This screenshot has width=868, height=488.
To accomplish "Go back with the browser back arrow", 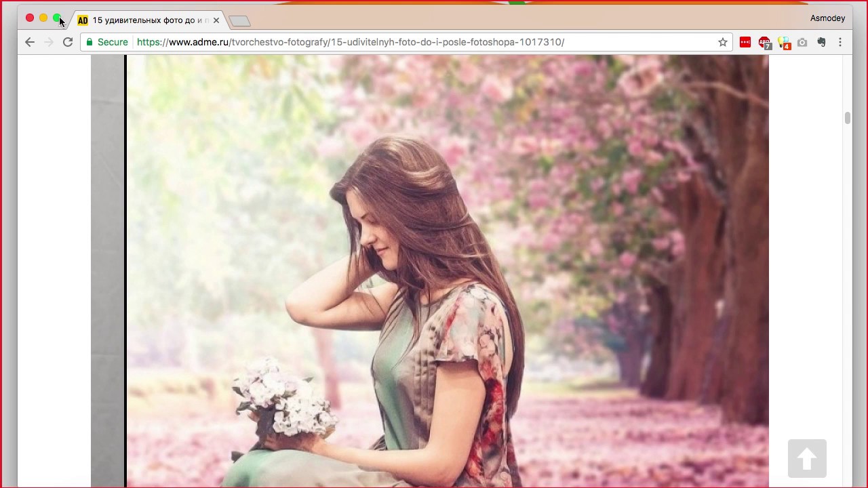I will click(30, 42).
